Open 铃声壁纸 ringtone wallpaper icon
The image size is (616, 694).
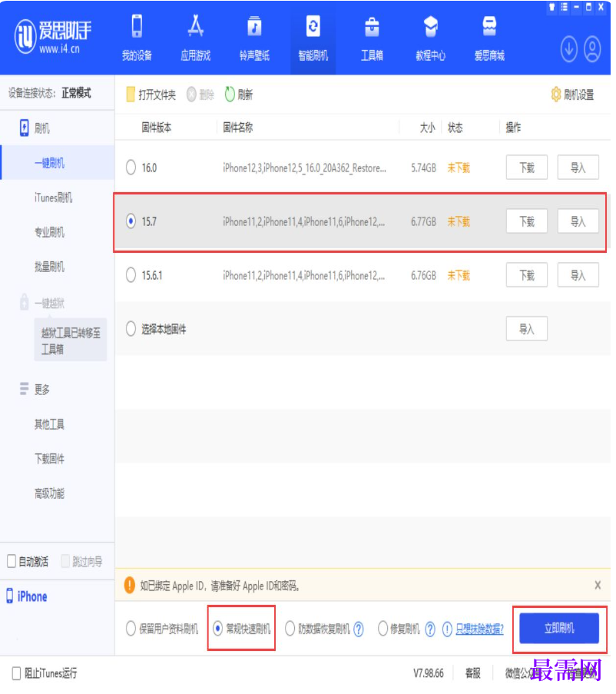pyautogui.click(x=255, y=37)
